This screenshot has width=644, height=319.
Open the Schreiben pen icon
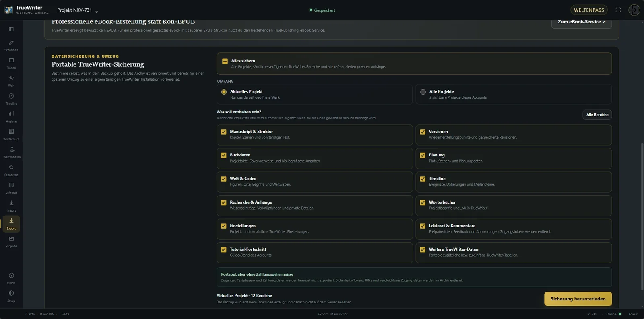pyautogui.click(x=11, y=43)
